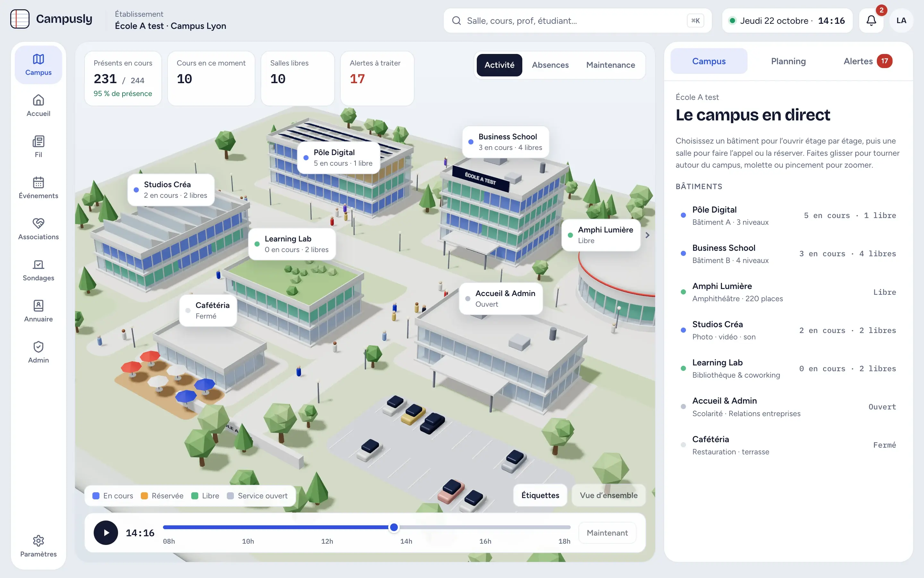Screen dimensions: 924x578
Task: Click Business School map label
Action: pyautogui.click(x=506, y=142)
